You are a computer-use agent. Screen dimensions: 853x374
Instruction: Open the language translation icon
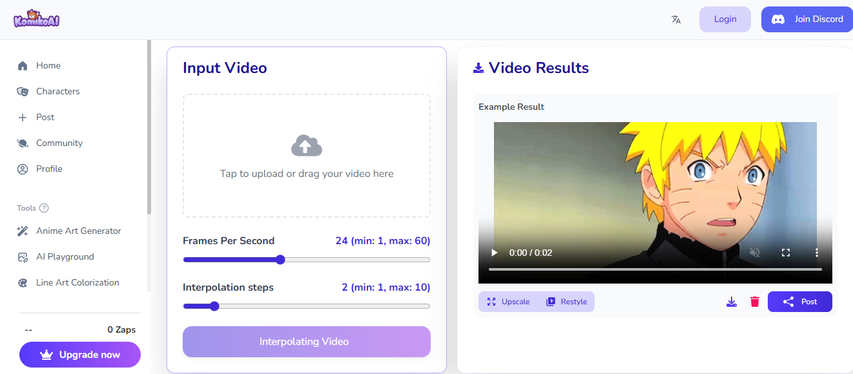point(676,20)
